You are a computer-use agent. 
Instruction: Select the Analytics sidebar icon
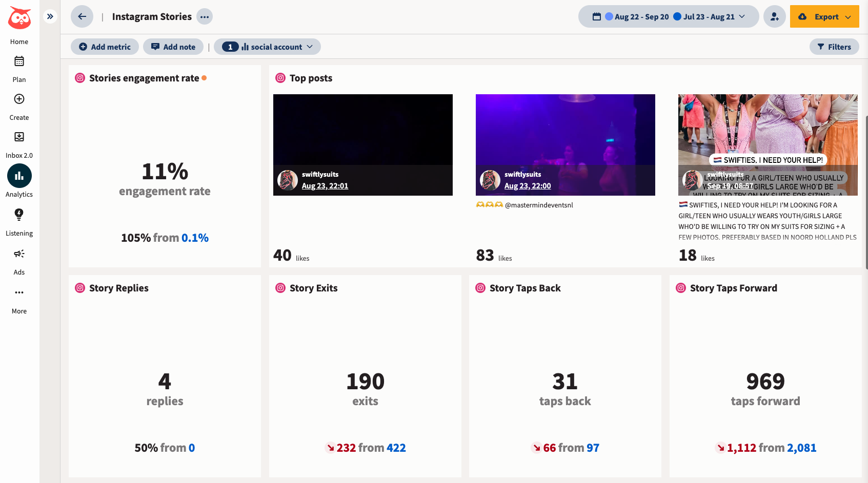[x=19, y=176]
